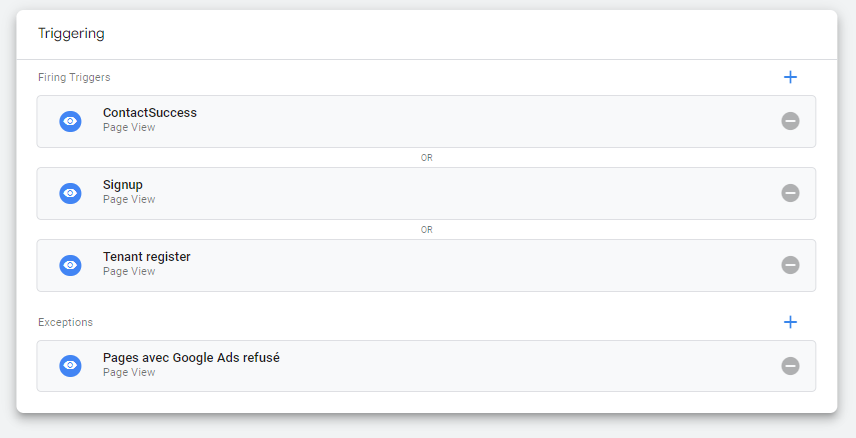
Task: Select the Signup trigger card
Action: [x=426, y=193]
